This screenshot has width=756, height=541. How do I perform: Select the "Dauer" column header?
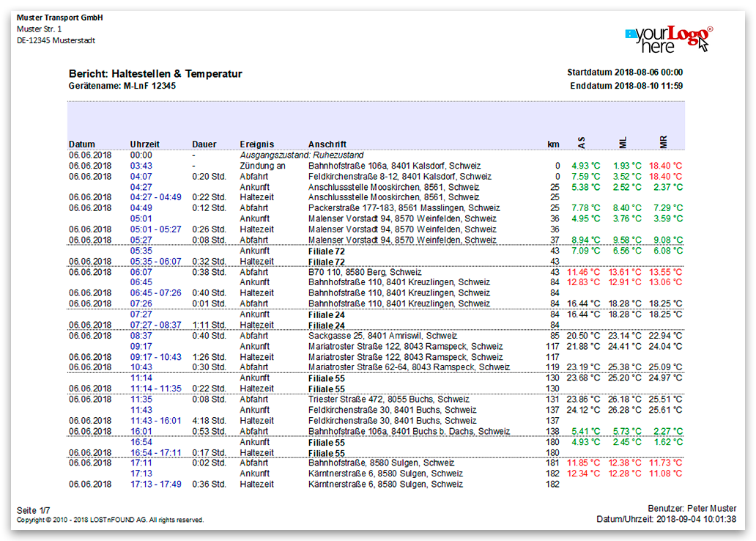pos(204,144)
